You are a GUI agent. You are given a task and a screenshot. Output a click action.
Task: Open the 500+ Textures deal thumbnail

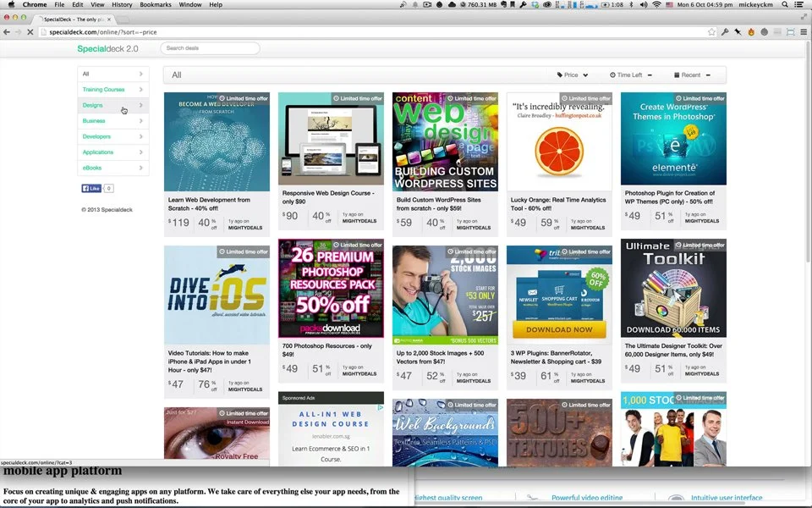coord(559,433)
